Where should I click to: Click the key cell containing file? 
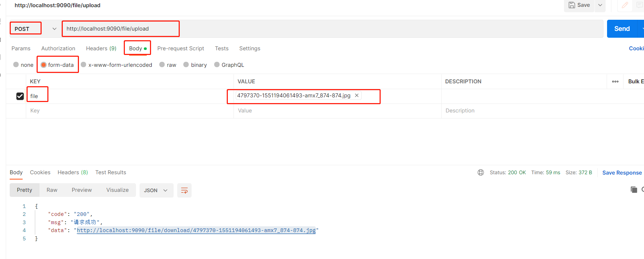pyautogui.click(x=130, y=96)
